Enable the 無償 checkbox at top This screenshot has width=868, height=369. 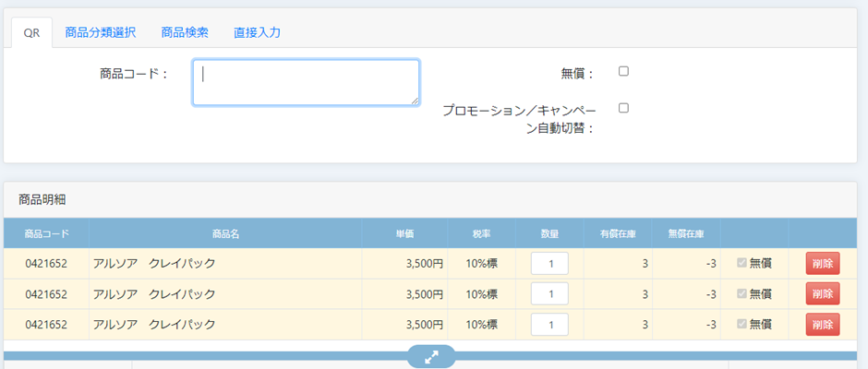coord(623,72)
